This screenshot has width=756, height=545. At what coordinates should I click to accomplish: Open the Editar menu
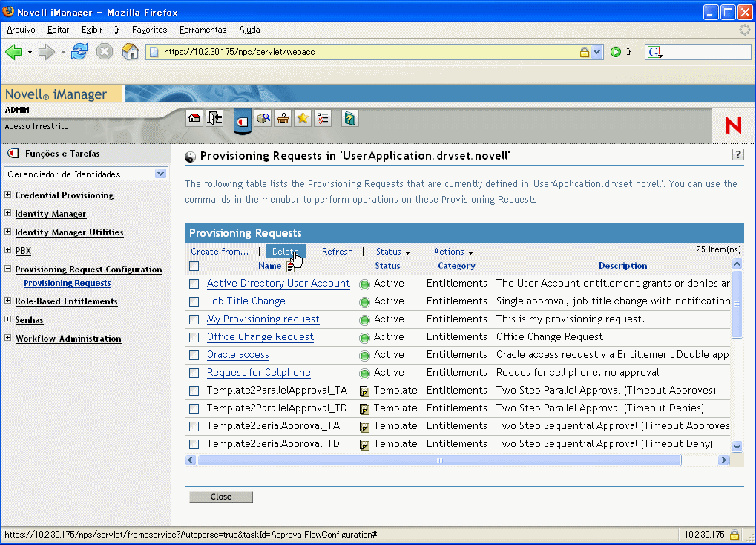(59, 30)
